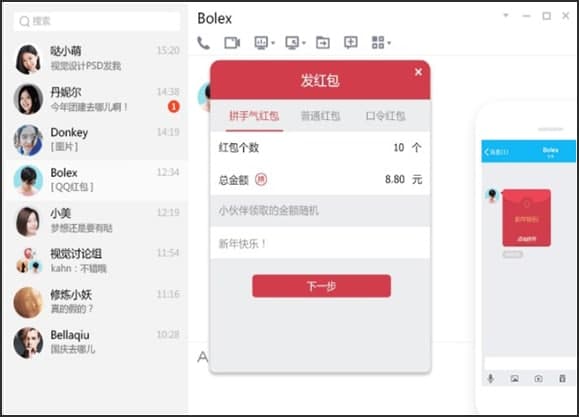Viewport: 579px width, 417px height.
Task: Expand the presentation icon dropdown arrow
Action: pyautogui.click(x=273, y=43)
